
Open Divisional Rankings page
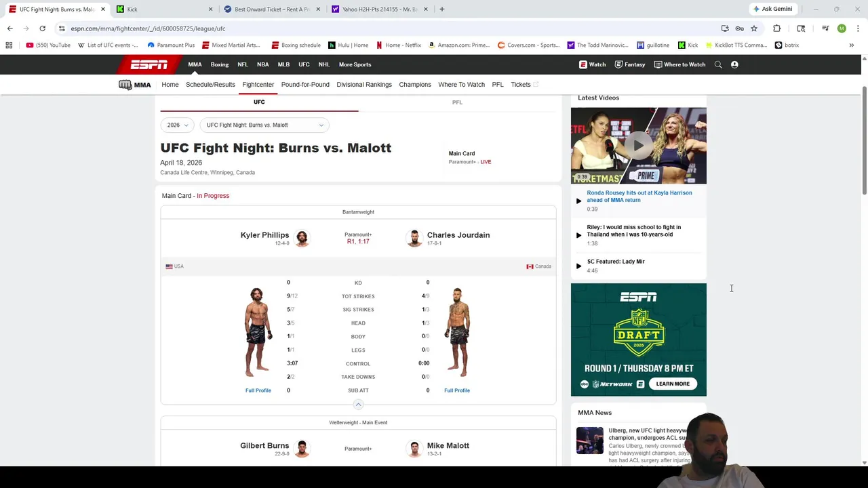tap(364, 85)
